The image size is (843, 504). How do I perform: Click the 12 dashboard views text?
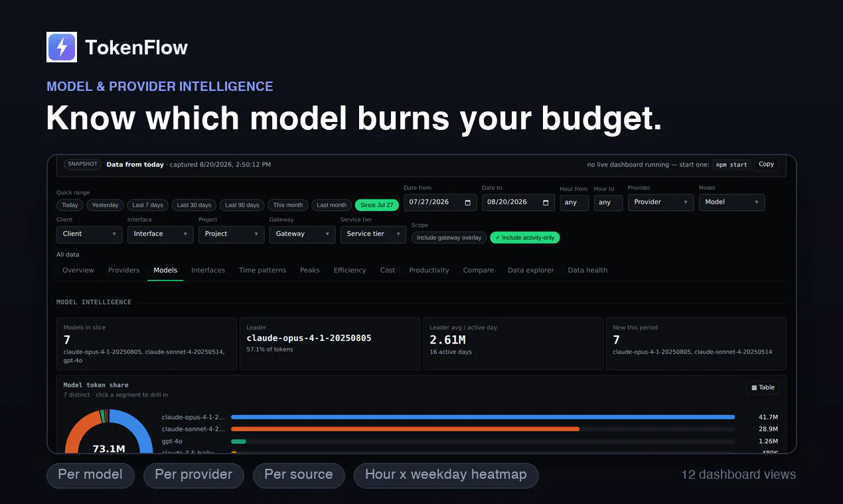[739, 475]
